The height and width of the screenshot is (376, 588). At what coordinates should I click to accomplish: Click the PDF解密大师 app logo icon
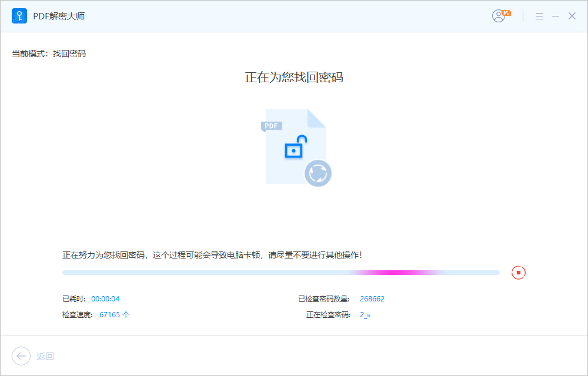19,16
